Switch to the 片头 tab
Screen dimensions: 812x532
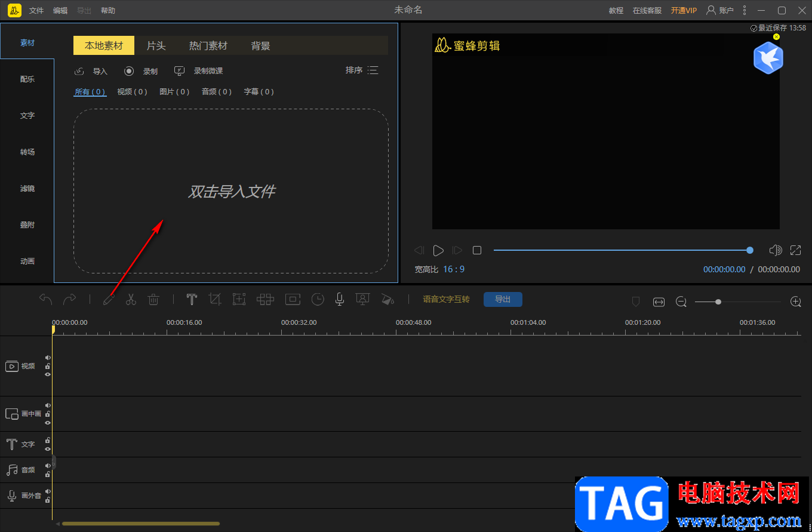pos(156,45)
